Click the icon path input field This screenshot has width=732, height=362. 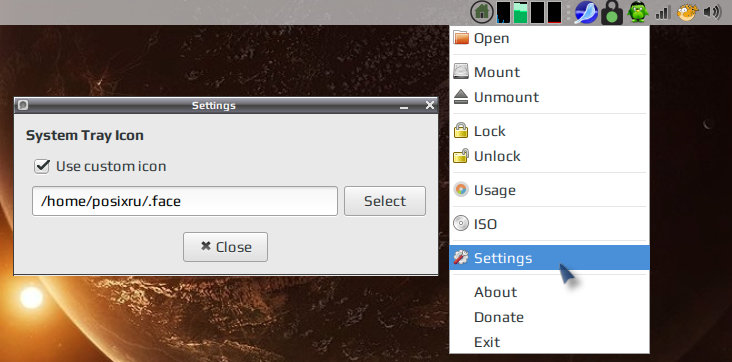(185, 201)
